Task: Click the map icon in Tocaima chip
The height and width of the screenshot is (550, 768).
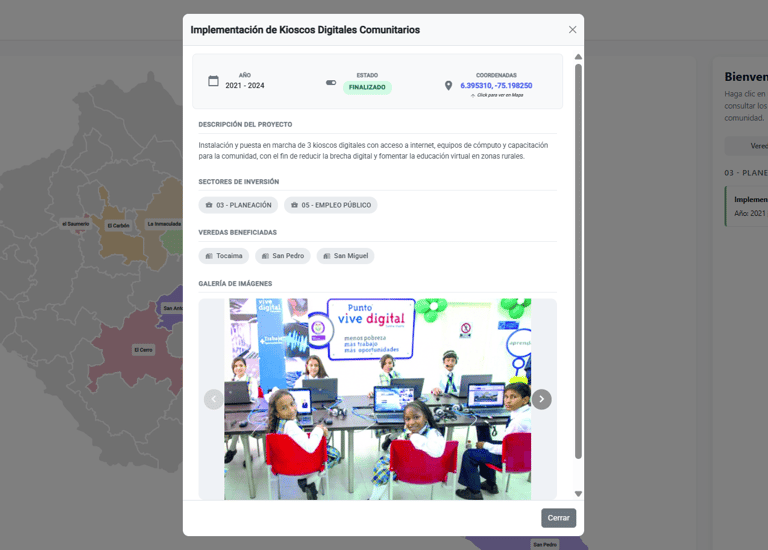Action: coord(209,256)
